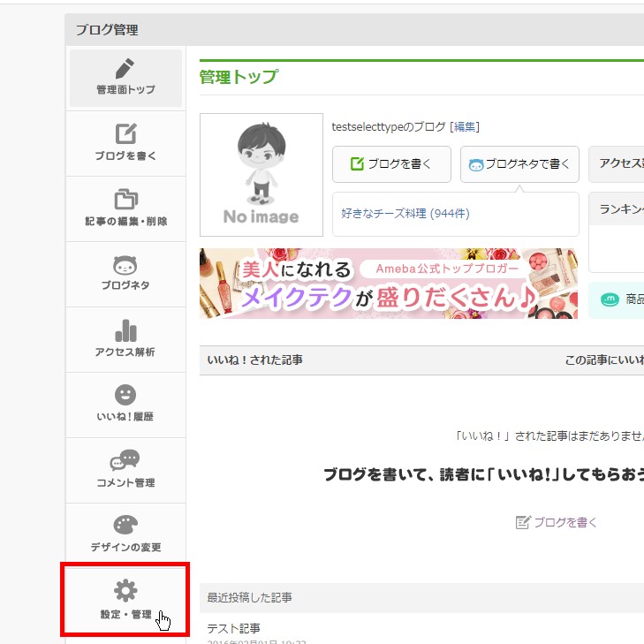The image size is (644, 644).
Task: Open アクセス解析 in the sidebar
Action: [x=125, y=339]
